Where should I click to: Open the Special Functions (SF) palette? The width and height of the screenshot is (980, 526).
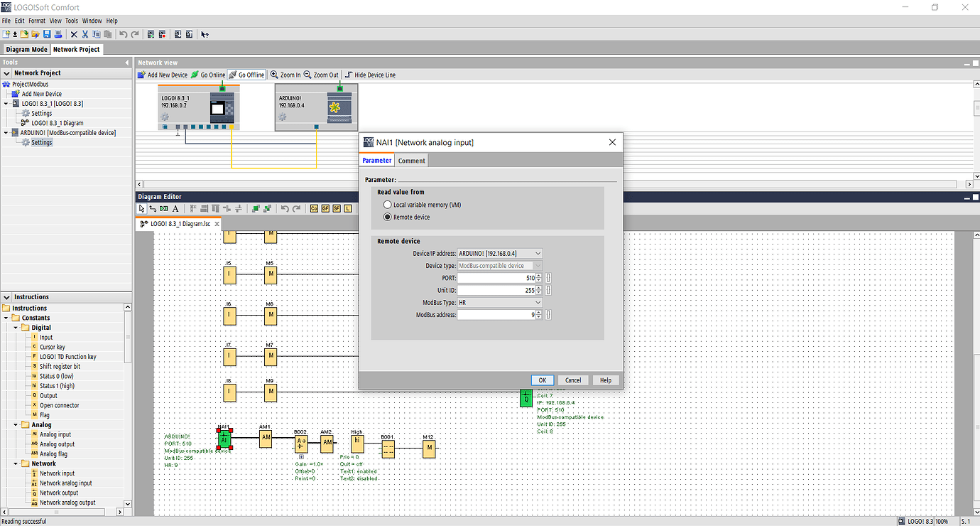click(x=336, y=208)
